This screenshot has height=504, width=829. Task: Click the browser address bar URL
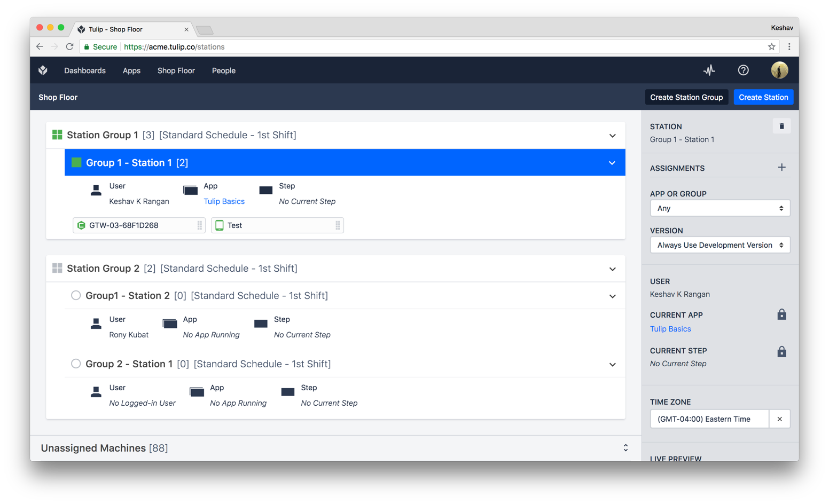(174, 47)
